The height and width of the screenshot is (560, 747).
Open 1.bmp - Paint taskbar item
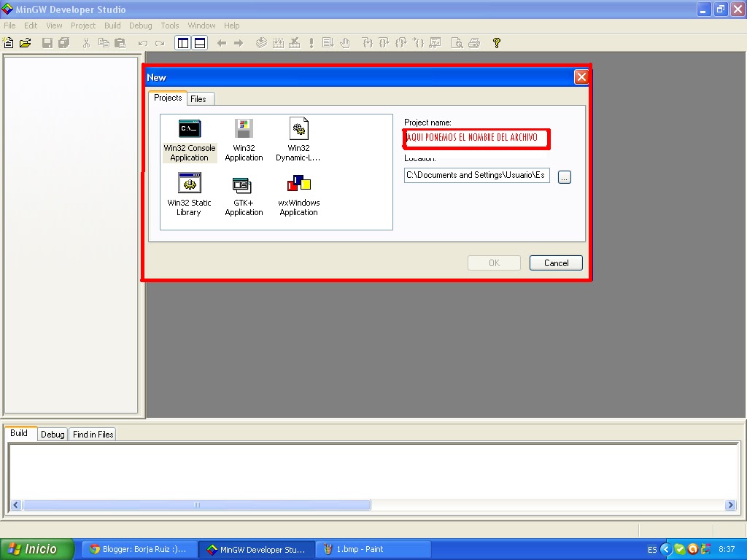(374, 549)
